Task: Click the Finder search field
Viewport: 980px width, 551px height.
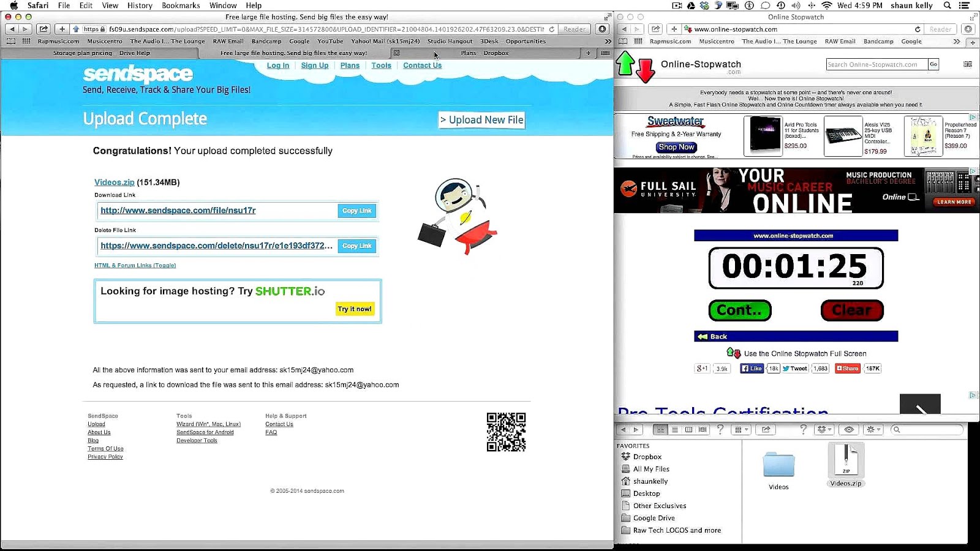Action: coord(927,429)
